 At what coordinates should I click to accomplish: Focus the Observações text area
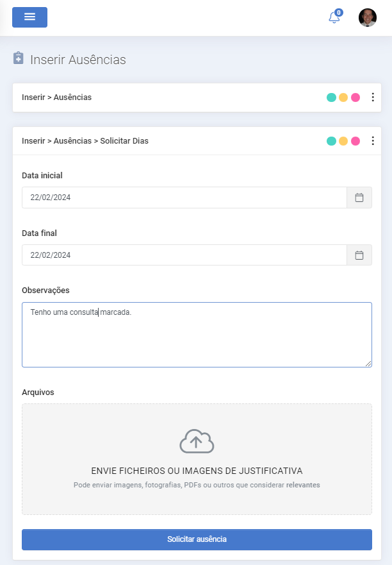point(197,335)
